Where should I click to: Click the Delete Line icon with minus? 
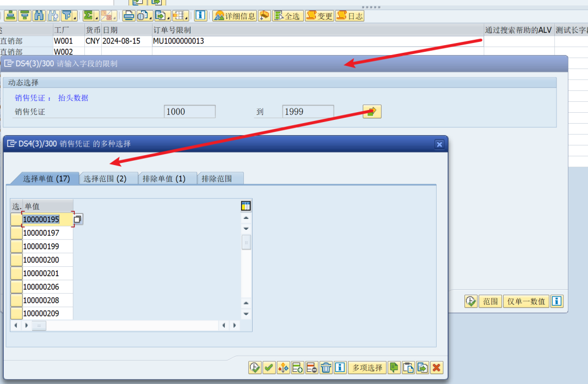click(311, 368)
